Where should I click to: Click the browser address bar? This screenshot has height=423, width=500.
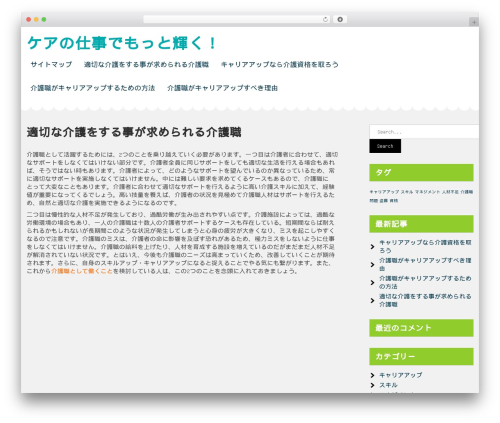point(237,20)
